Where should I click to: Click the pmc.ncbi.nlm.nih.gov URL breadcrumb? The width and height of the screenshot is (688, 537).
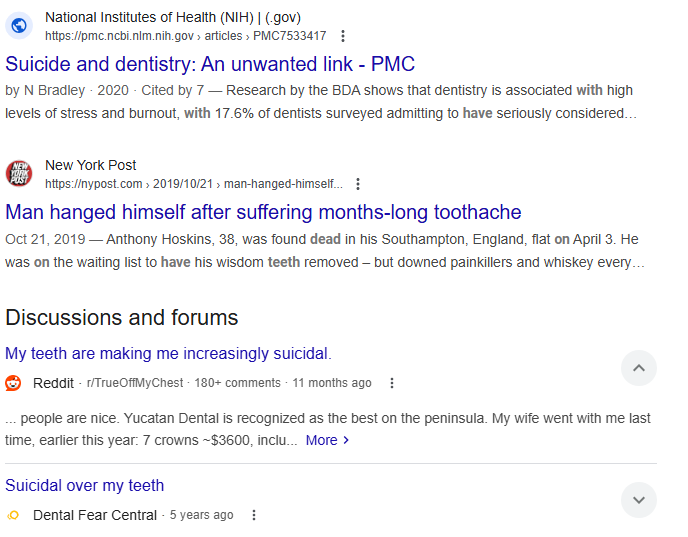tap(186, 36)
